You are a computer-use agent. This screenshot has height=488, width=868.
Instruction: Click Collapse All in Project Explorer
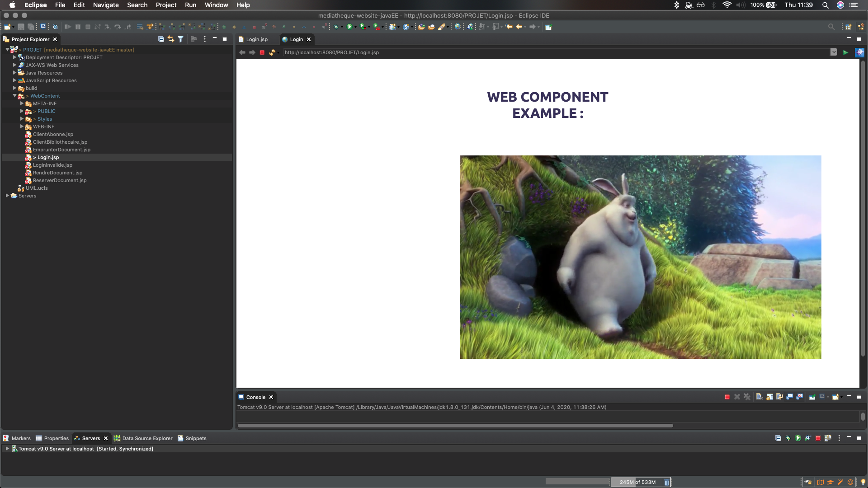tap(161, 39)
